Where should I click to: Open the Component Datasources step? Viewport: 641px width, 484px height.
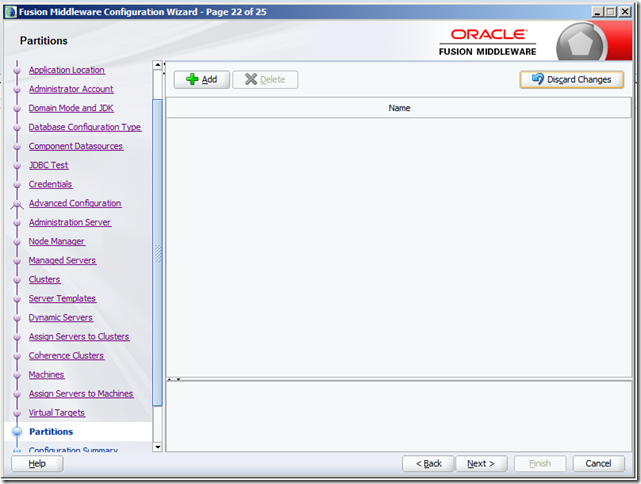pyautogui.click(x=76, y=146)
